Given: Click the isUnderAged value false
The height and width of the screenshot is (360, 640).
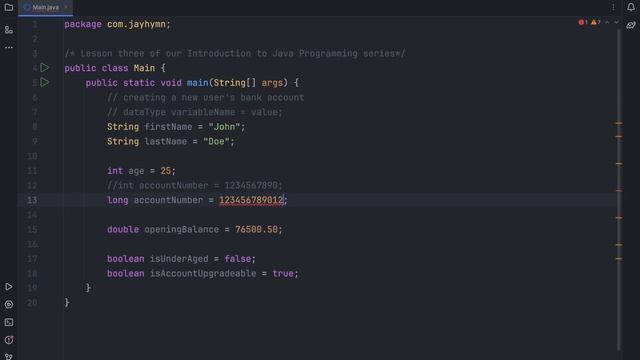Looking at the screenshot, I should (238, 259).
